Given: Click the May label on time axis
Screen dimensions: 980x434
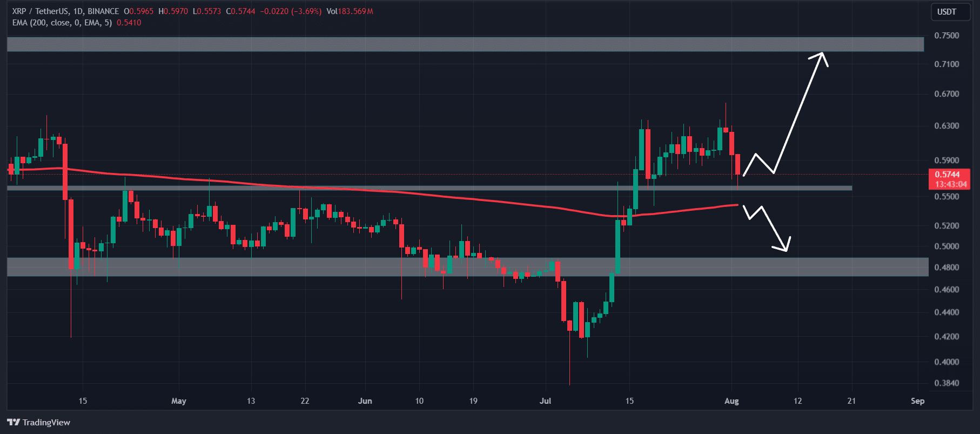Looking at the screenshot, I should point(179,401).
